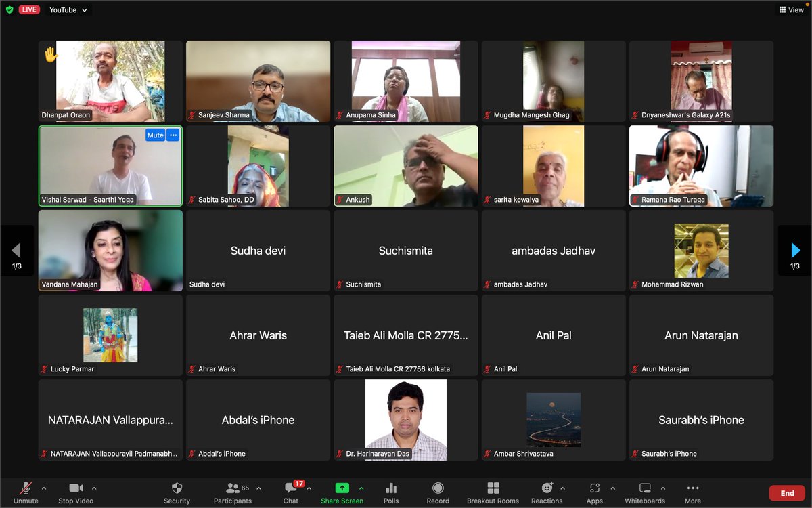
Task: Click the green Share Screen icon
Action: tap(342, 488)
